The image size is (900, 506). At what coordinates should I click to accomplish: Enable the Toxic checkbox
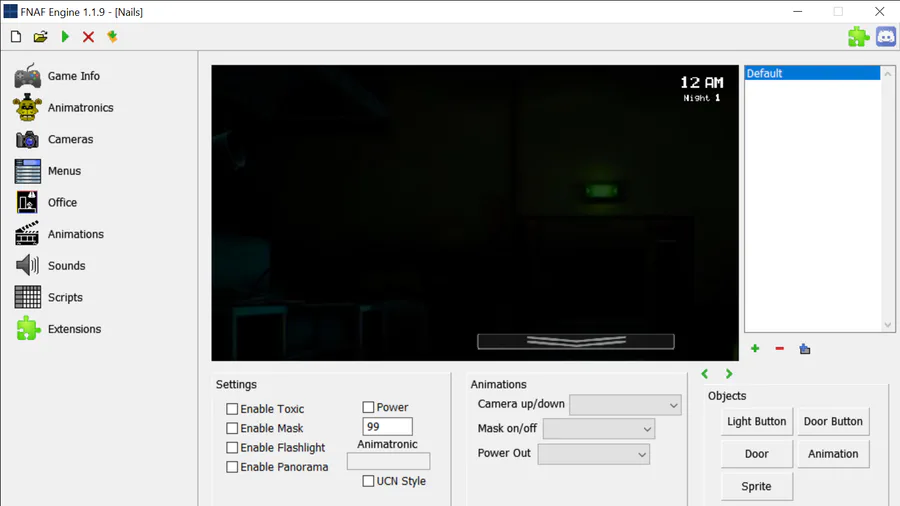point(232,409)
